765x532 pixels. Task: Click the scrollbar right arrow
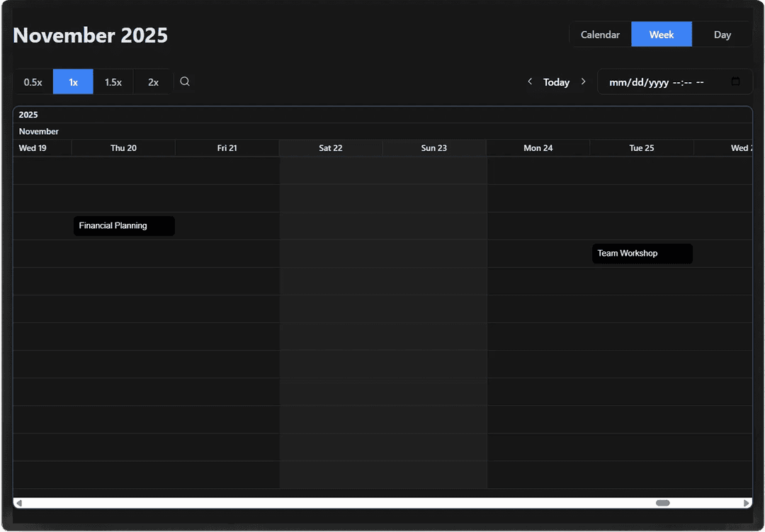pyautogui.click(x=747, y=503)
